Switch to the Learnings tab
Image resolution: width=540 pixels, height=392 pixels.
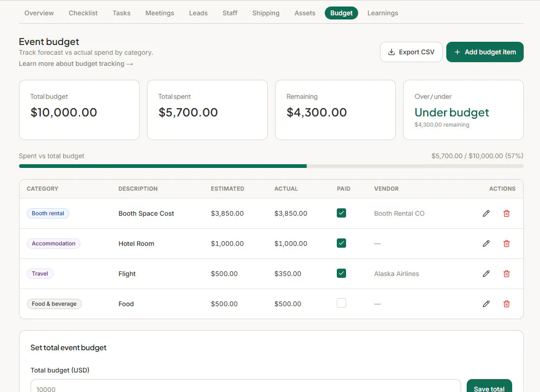point(383,13)
